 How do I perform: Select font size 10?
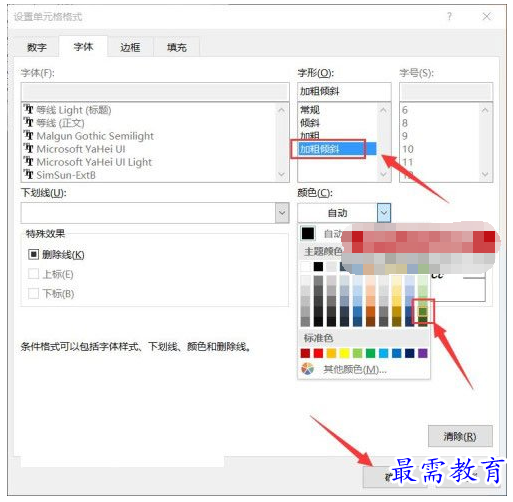pos(408,149)
